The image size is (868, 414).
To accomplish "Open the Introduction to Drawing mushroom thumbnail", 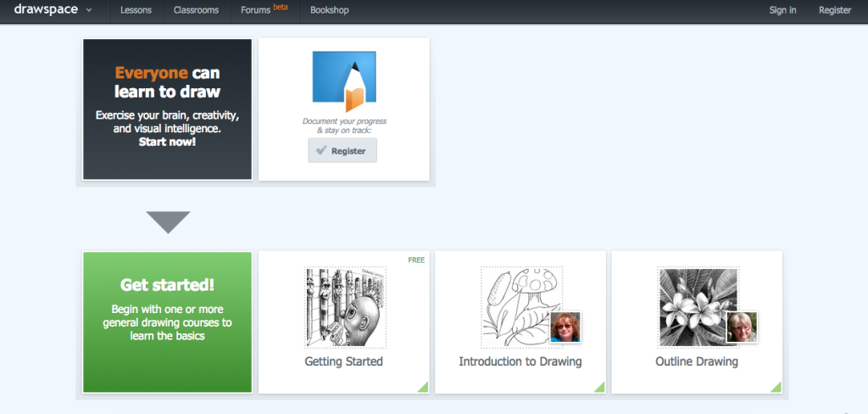I will coord(521,307).
